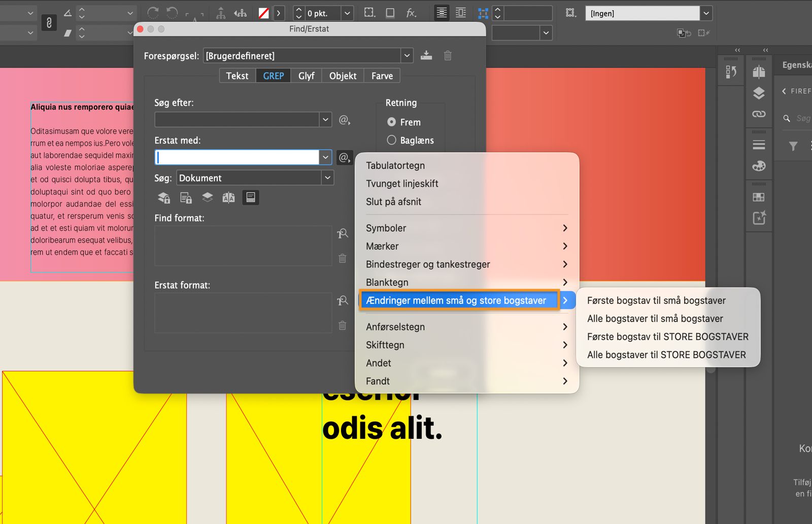This screenshot has height=524, width=812.
Task: Toggle include locked layers icon
Action: pos(164,198)
